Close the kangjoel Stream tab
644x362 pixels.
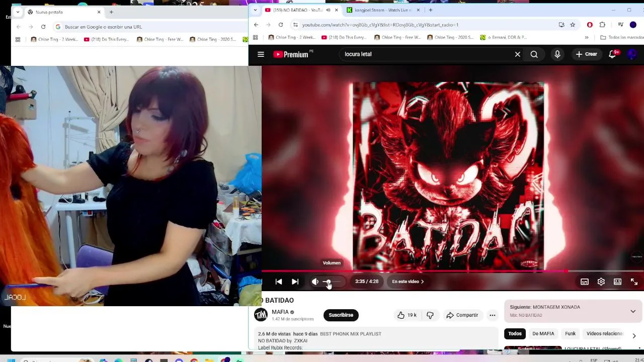(x=418, y=10)
